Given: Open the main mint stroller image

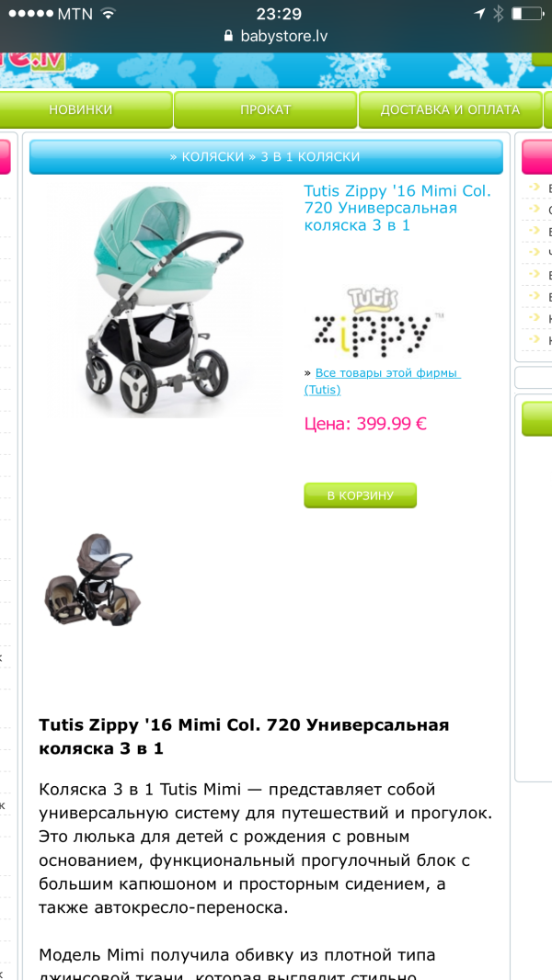Looking at the screenshot, I should (x=164, y=299).
